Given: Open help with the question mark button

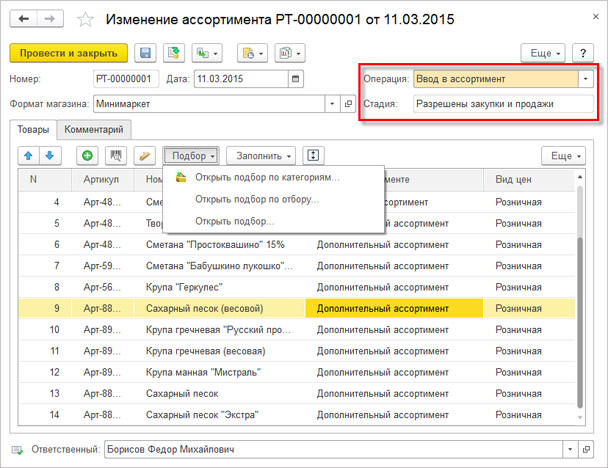Looking at the screenshot, I should click(x=583, y=53).
